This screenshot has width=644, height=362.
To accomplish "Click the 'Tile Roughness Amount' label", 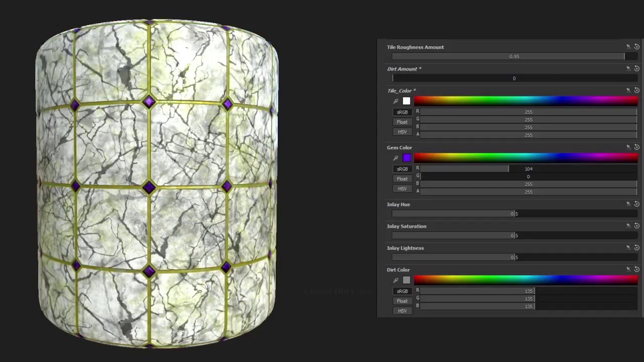I will coord(415,47).
